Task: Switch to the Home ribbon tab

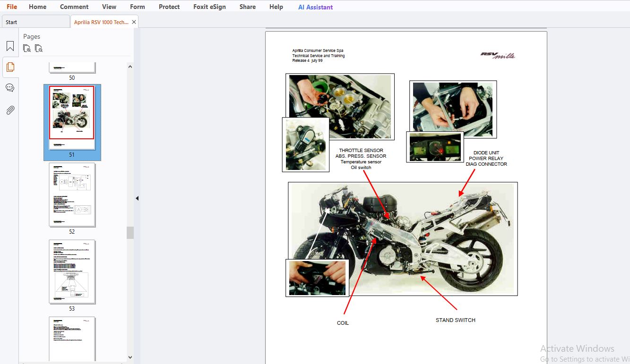Action: click(37, 7)
